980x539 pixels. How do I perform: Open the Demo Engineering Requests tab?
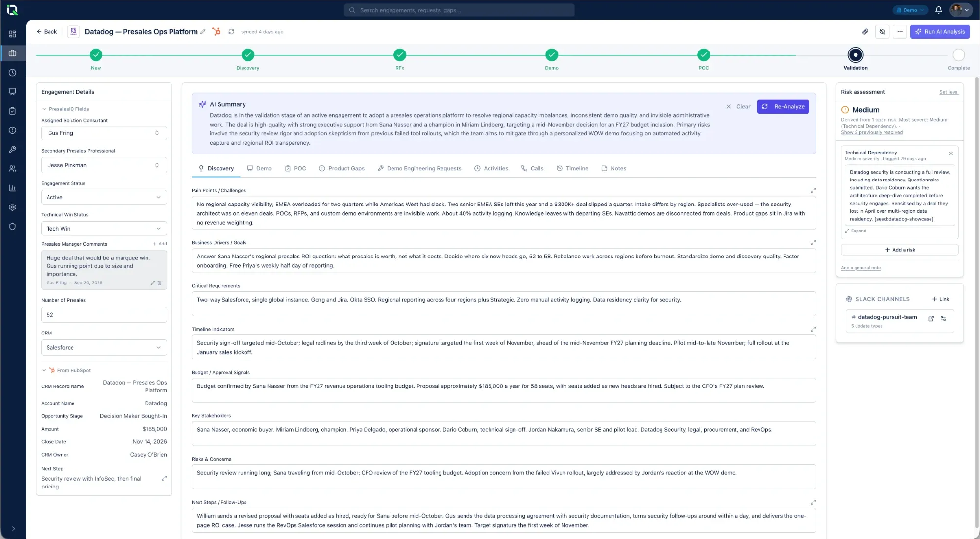419,169
